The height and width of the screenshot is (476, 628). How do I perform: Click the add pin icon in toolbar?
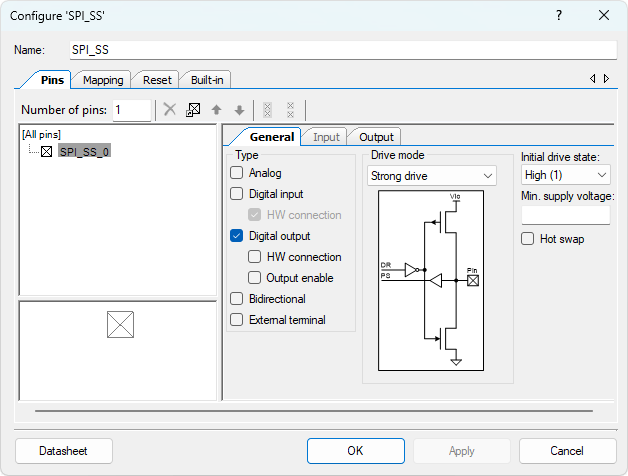193,110
